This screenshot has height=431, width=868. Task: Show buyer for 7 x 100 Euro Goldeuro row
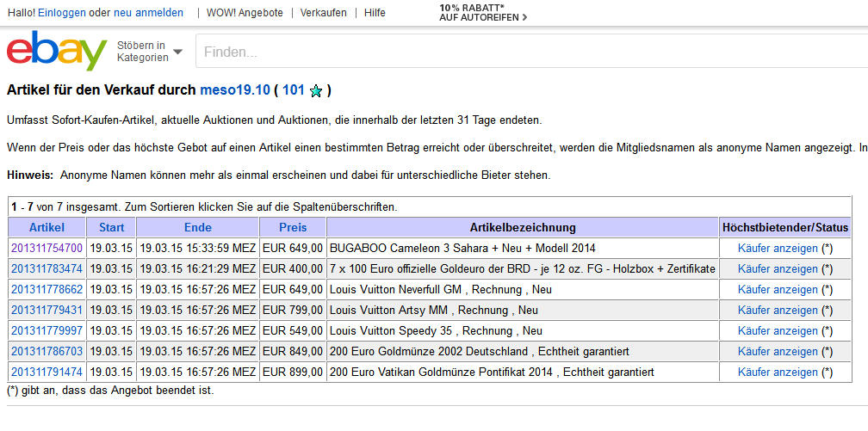click(778, 269)
